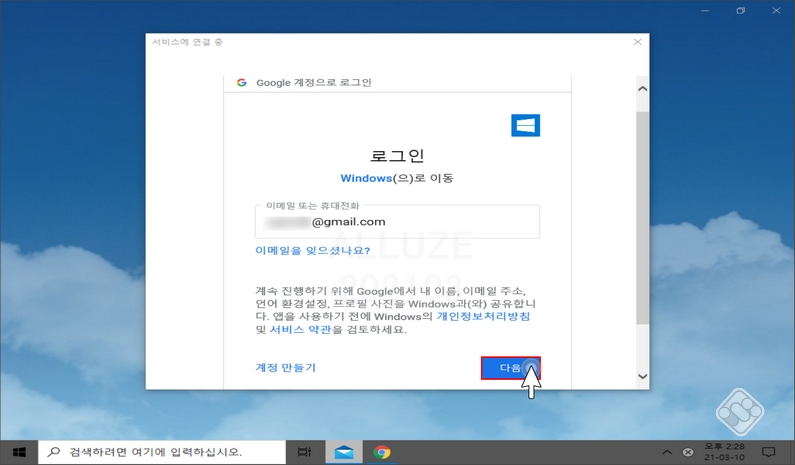Screen dimensions: 795x465
Task: Click the taskbar search box
Action: [x=162, y=452]
